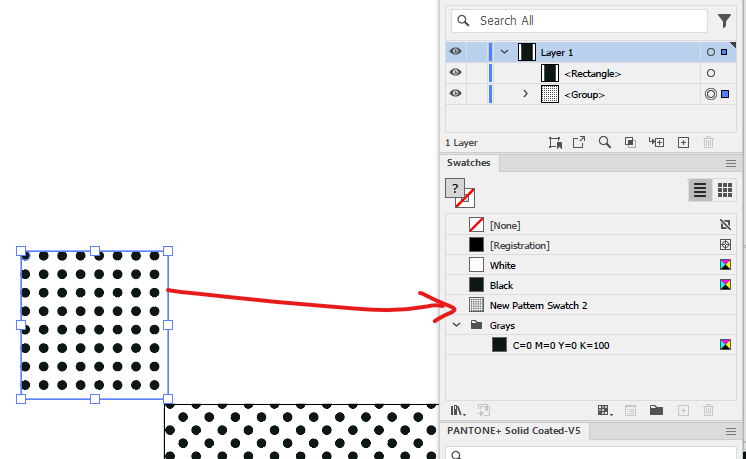Viewport: 746px width, 459px height.
Task: Toggle lock column for Layer 1
Action: [x=477, y=52]
